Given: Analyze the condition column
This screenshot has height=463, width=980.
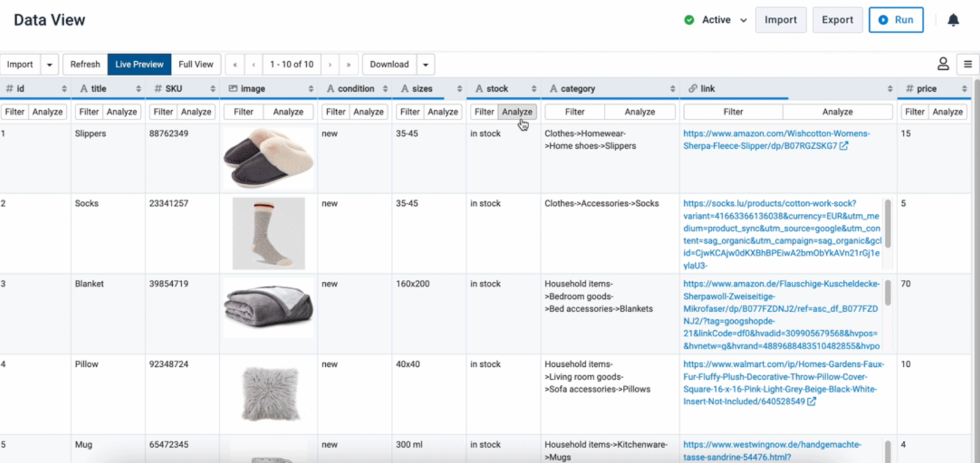Looking at the screenshot, I should pyautogui.click(x=369, y=112).
